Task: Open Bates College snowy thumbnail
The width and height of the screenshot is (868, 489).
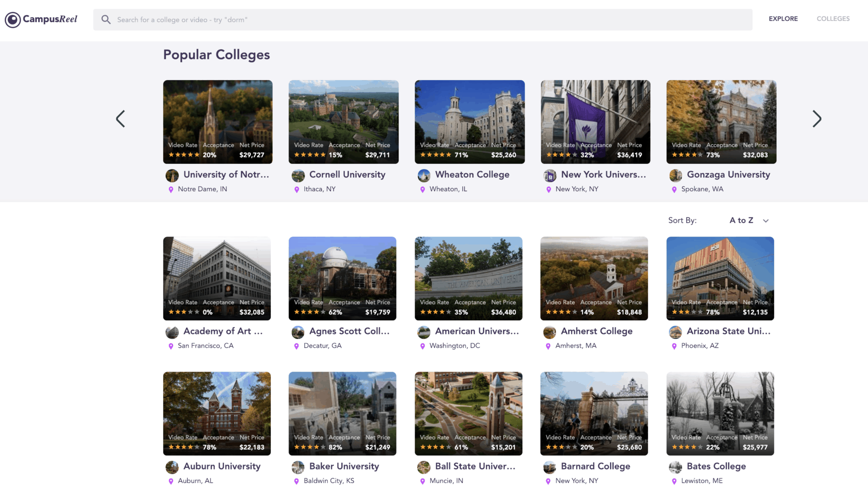Action: pyautogui.click(x=720, y=414)
